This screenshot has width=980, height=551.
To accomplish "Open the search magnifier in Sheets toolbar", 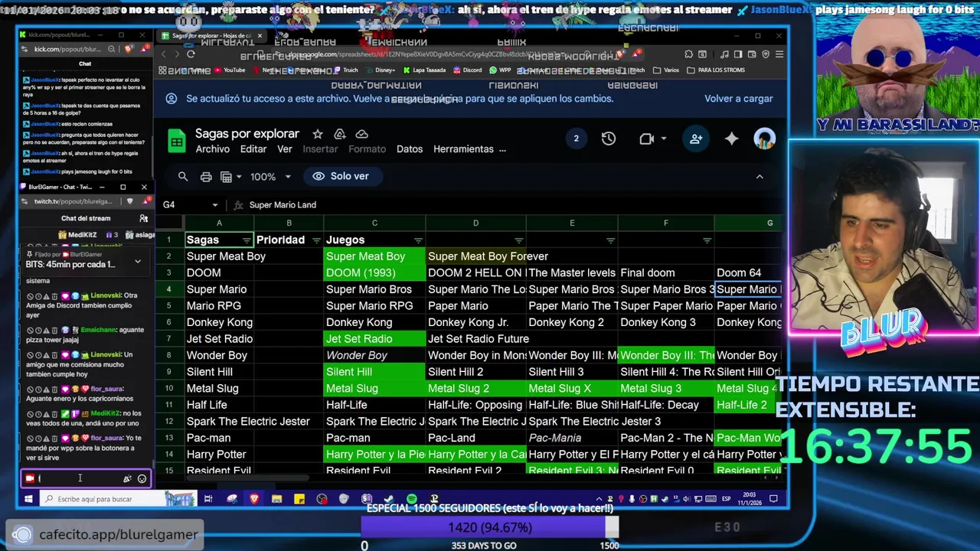I will pyautogui.click(x=183, y=177).
